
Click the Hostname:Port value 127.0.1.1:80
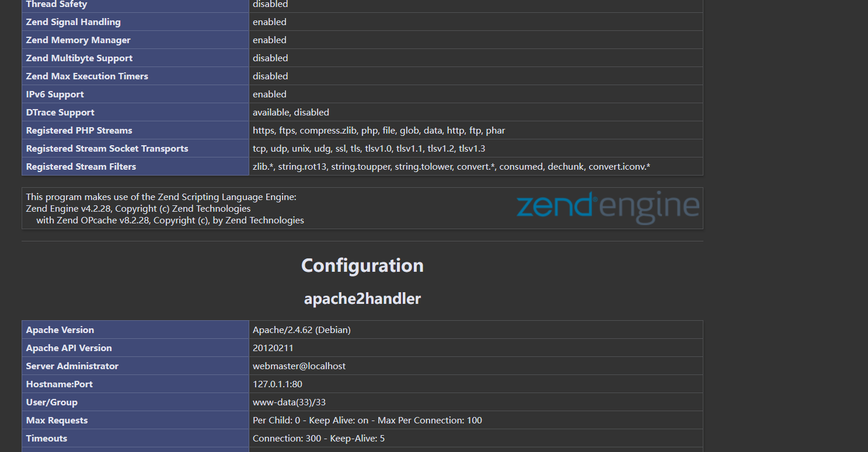277,384
